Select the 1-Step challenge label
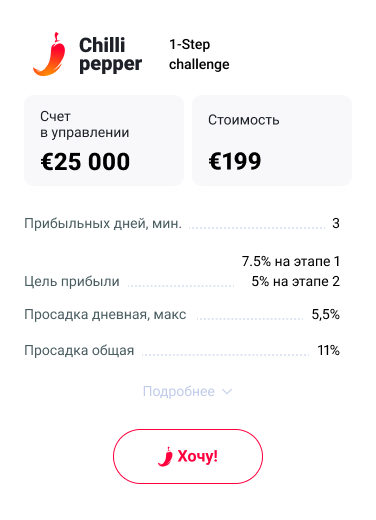The image size is (376, 520). coord(199,54)
